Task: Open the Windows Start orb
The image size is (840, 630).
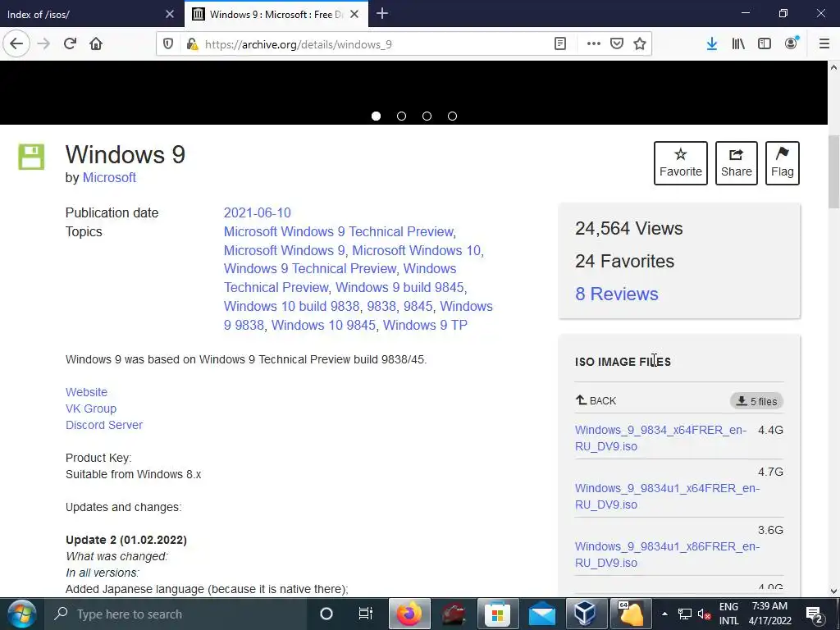Action: (x=21, y=614)
